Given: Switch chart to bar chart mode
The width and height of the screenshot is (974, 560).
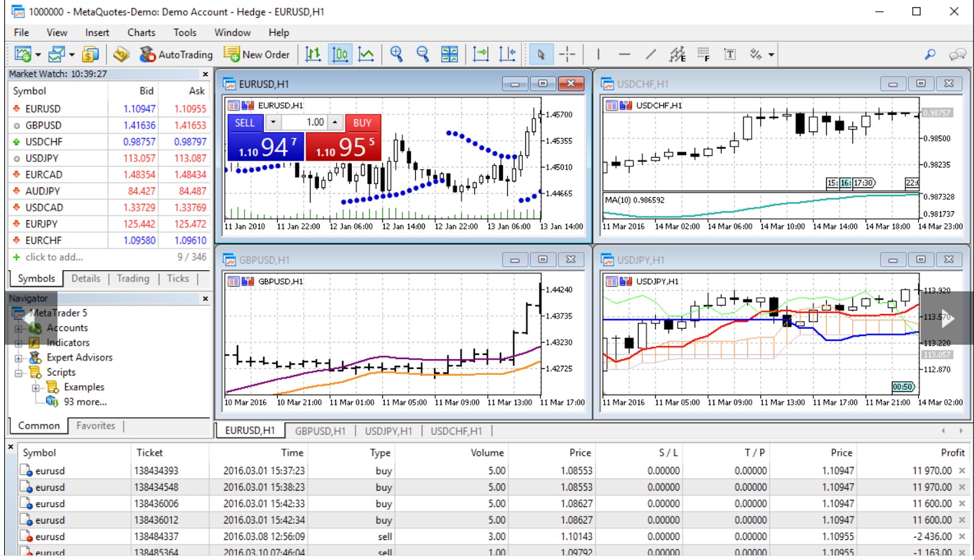Looking at the screenshot, I should tap(313, 54).
